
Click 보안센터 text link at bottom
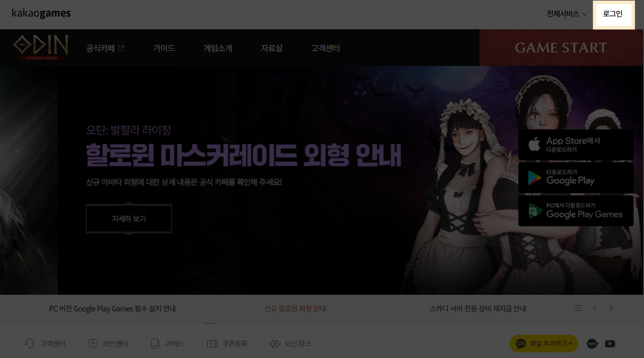click(115, 343)
